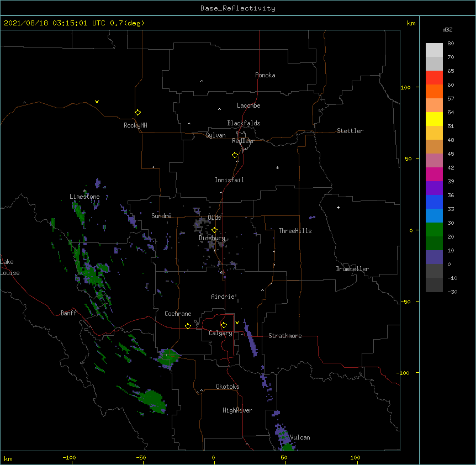This screenshot has width=476, height=465.
Task: Click the Didsbury label
Action: (212, 238)
